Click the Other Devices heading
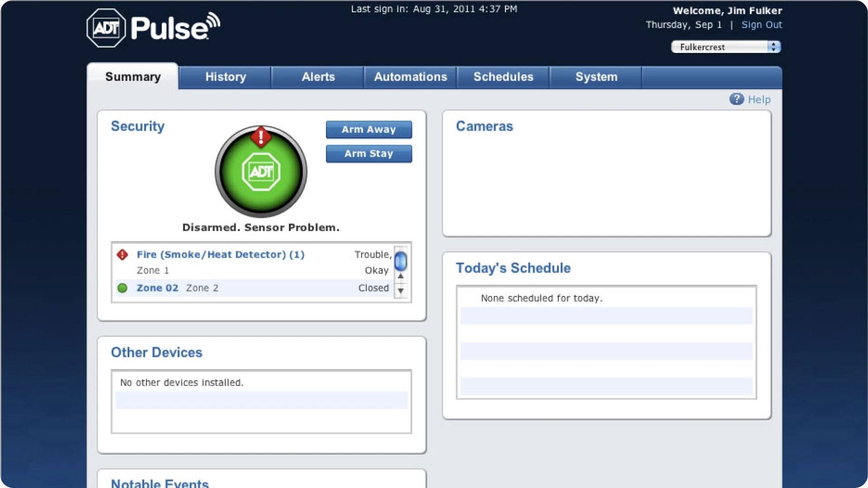The height and width of the screenshot is (488, 868). pyautogui.click(x=156, y=352)
